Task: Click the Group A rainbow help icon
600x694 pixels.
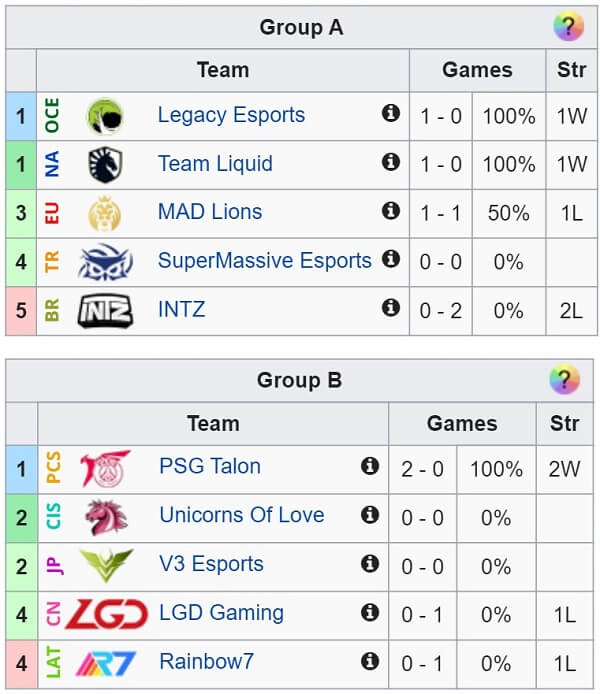Action: coord(569,27)
